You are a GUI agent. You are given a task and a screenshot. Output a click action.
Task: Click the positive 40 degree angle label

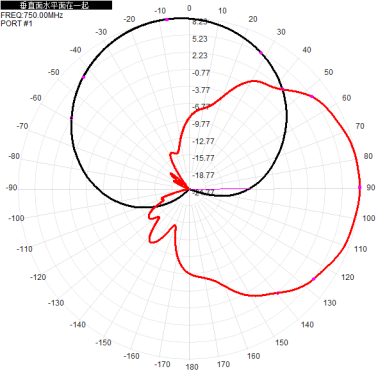click(307, 50)
